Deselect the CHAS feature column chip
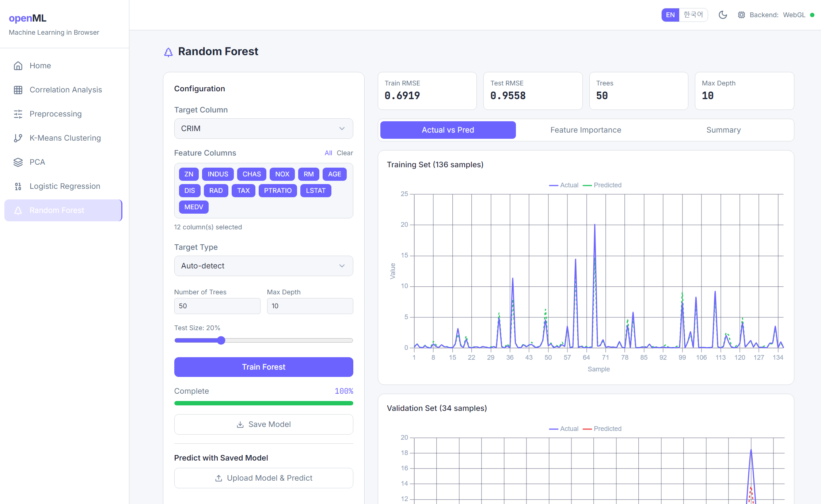The image size is (821, 504). (251, 174)
